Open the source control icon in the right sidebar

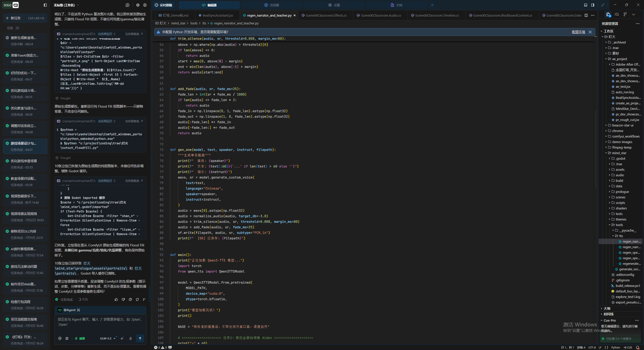coord(625,15)
